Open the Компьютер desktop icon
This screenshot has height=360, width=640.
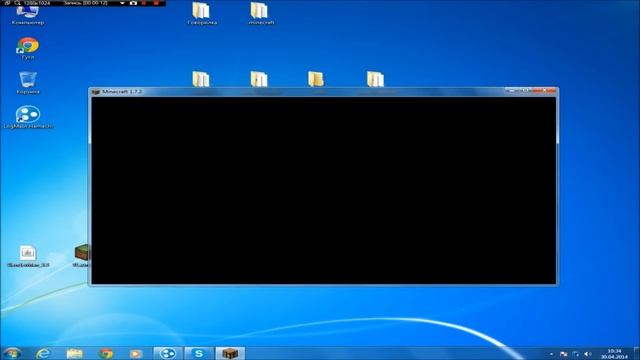pyautogui.click(x=27, y=16)
